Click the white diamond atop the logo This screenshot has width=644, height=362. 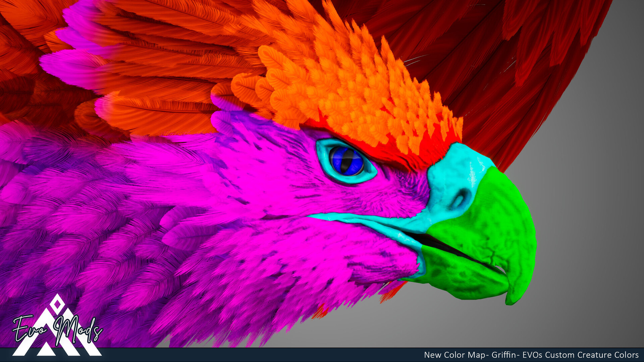57,304
